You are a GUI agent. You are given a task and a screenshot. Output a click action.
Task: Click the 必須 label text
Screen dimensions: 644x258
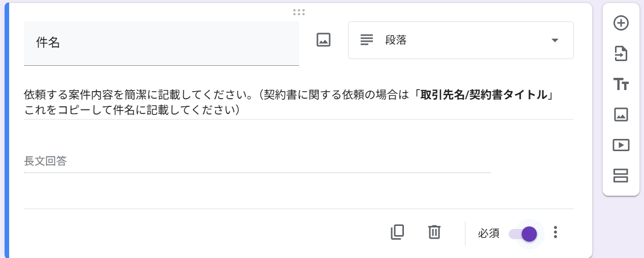pos(489,234)
